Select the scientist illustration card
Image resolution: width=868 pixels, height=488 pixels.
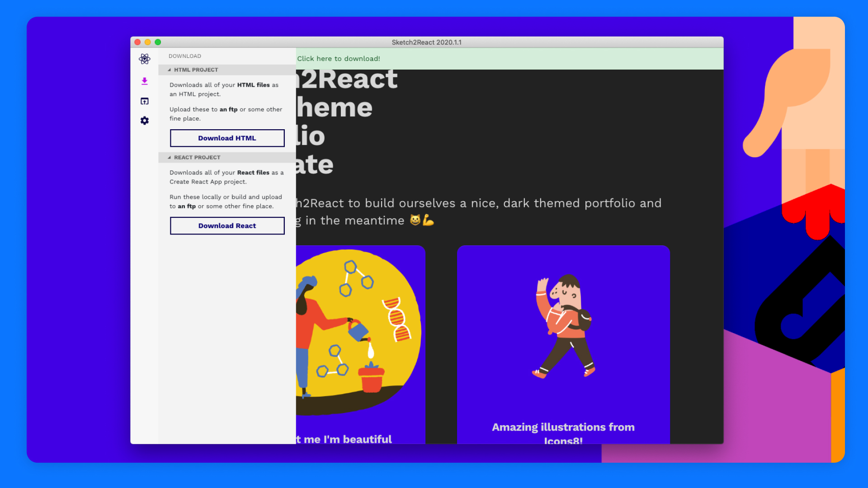(x=361, y=344)
